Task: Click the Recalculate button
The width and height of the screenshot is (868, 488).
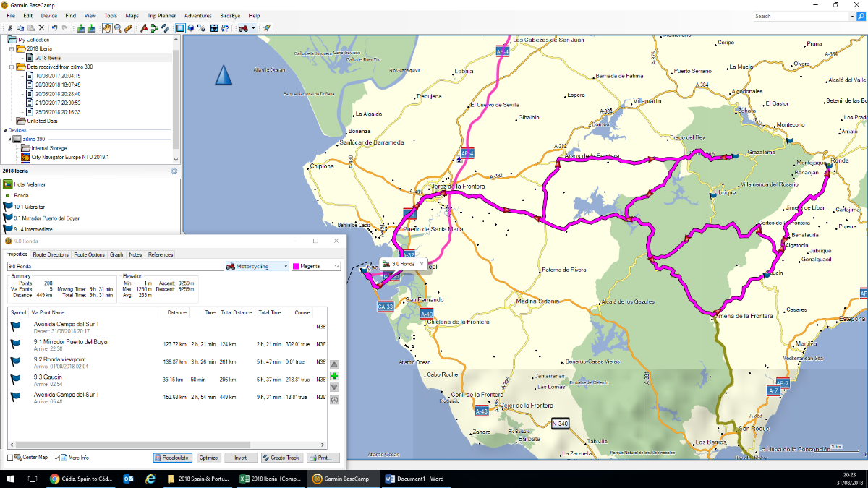Action: tap(172, 458)
